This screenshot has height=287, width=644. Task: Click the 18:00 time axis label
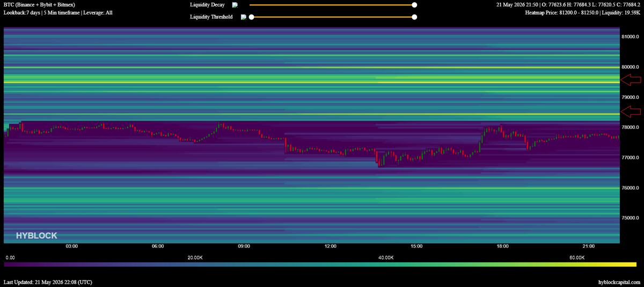point(503,246)
